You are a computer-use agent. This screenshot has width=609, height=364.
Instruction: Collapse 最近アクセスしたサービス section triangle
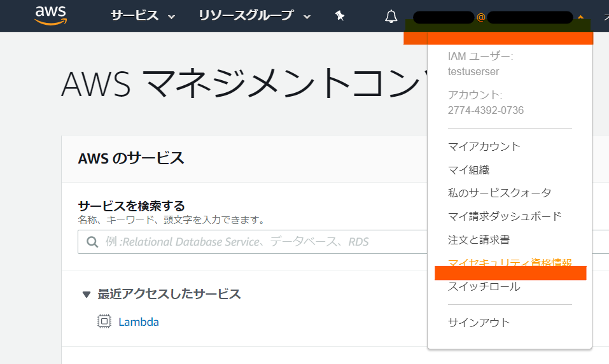click(87, 295)
